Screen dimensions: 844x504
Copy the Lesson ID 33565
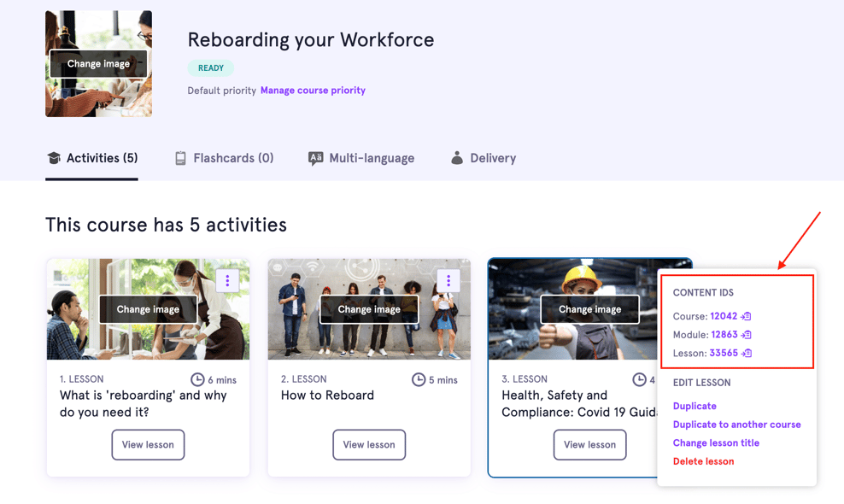pos(747,353)
